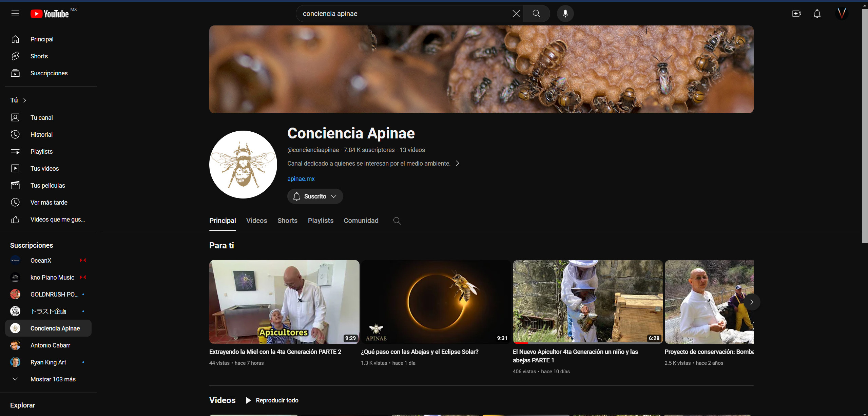
Task: Open the Comunidad tab
Action: click(x=361, y=221)
